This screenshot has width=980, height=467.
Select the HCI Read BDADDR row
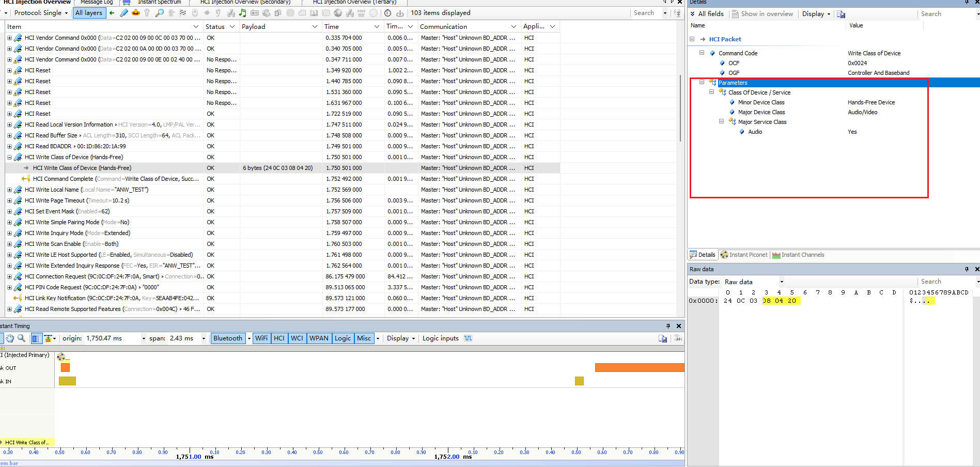(282, 146)
